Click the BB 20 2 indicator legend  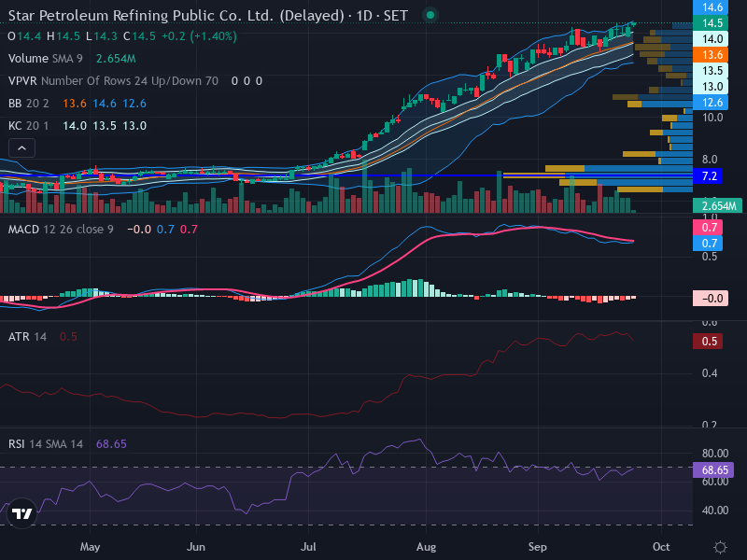pyautogui.click(x=29, y=104)
